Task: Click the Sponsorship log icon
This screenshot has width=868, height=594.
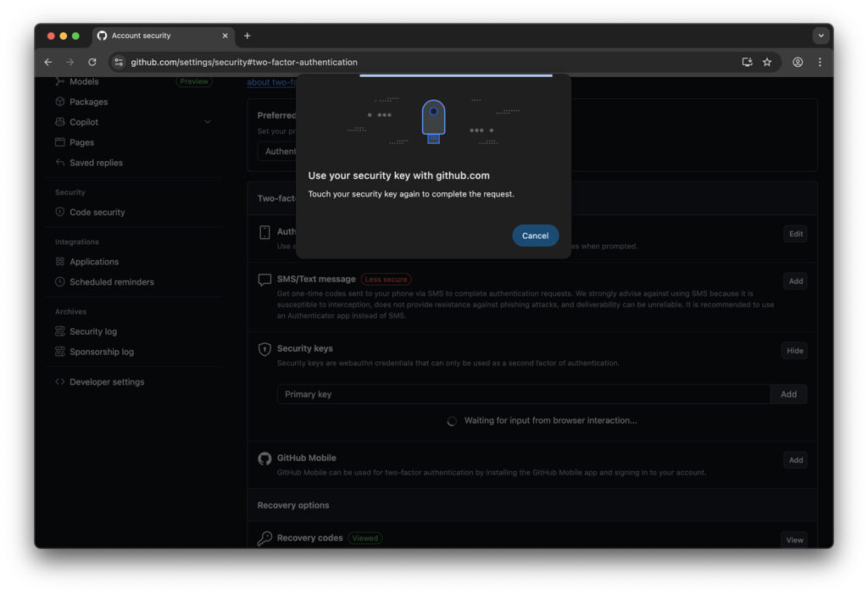Action: pos(60,352)
